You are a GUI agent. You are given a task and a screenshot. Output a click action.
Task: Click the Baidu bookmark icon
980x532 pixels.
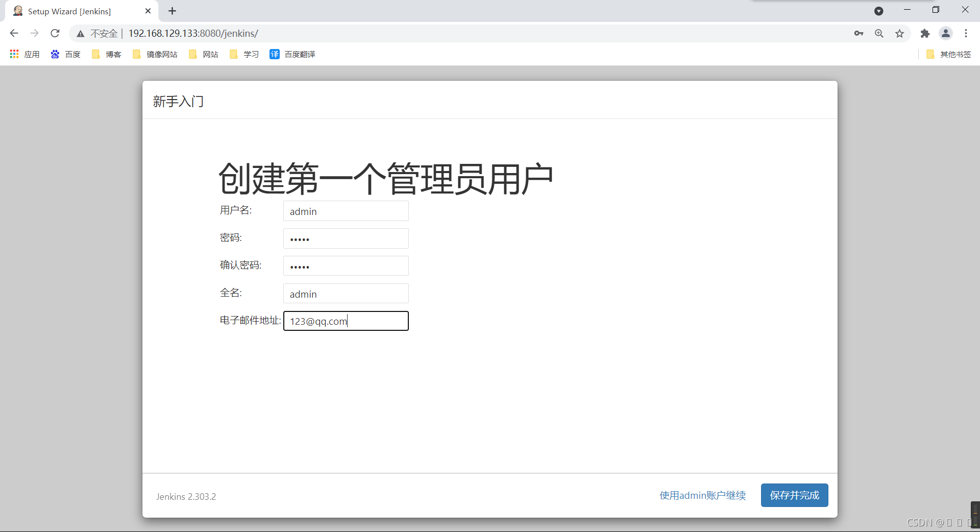(x=55, y=54)
